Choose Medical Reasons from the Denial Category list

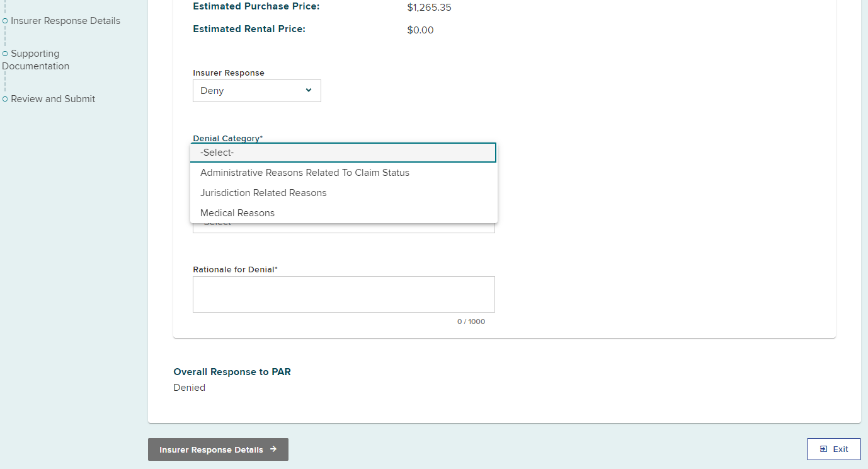(x=237, y=212)
